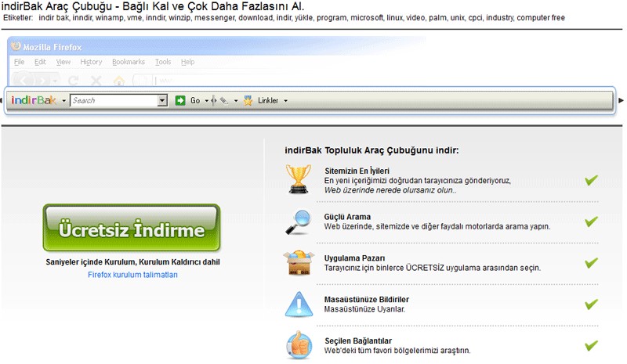Screen dimensions: 627x364
Task: Open the highlighter tool dropdown arrow
Action: 236,101
